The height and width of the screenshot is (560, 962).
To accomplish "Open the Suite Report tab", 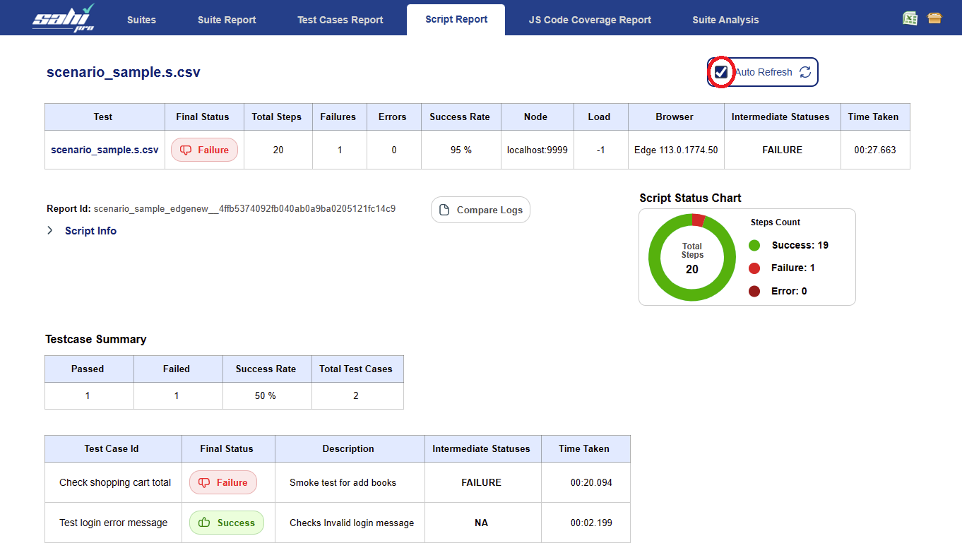I will click(x=227, y=20).
